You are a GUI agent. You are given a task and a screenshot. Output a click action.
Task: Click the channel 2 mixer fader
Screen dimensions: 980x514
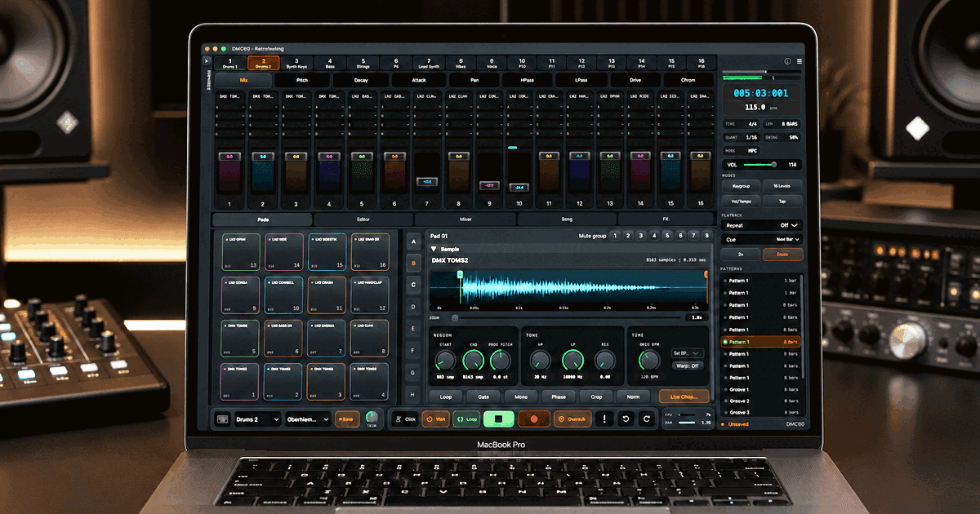(x=263, y=156)
